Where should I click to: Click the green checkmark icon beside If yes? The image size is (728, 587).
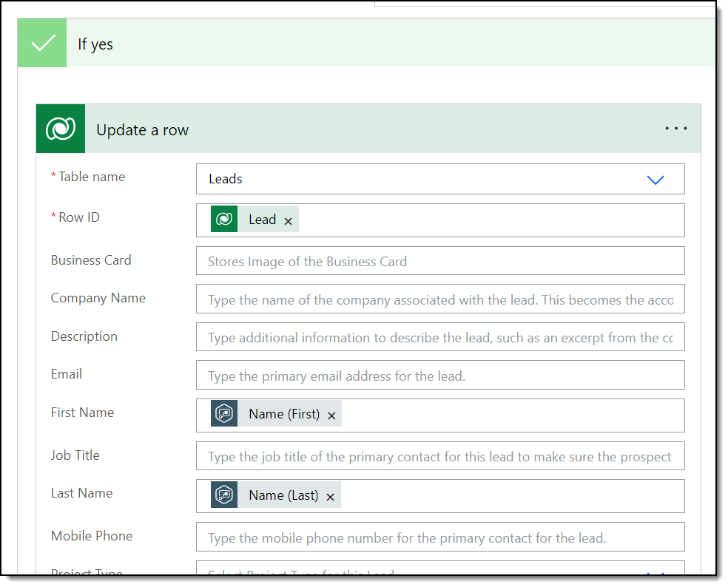(x=42, y=43)
